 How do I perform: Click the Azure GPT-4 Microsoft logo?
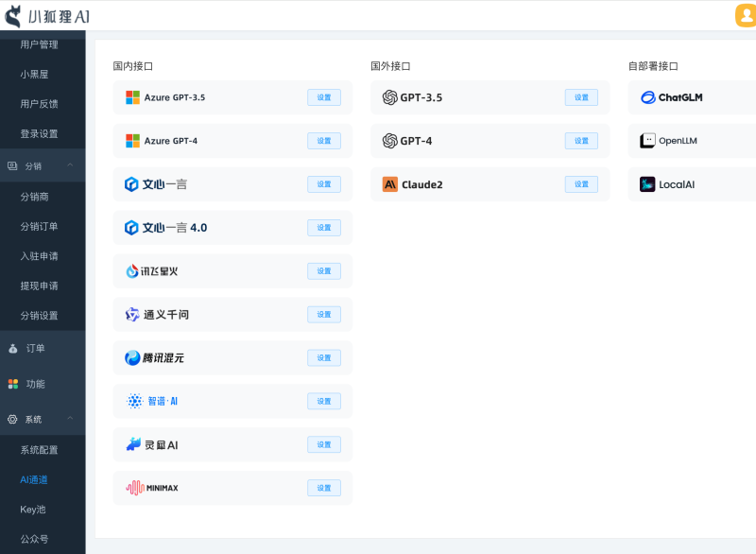(x=132, y=141)
